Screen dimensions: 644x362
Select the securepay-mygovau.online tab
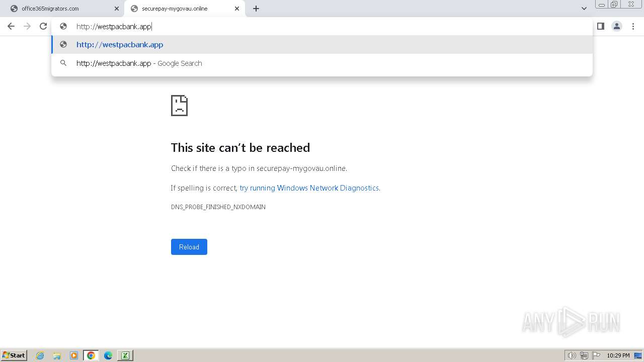point(184,9)
